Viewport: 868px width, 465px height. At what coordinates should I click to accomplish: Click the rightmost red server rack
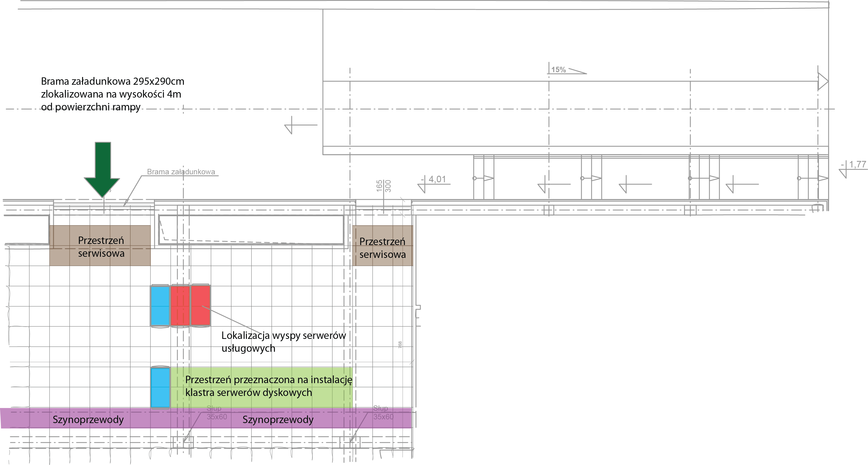pos(201,306)
